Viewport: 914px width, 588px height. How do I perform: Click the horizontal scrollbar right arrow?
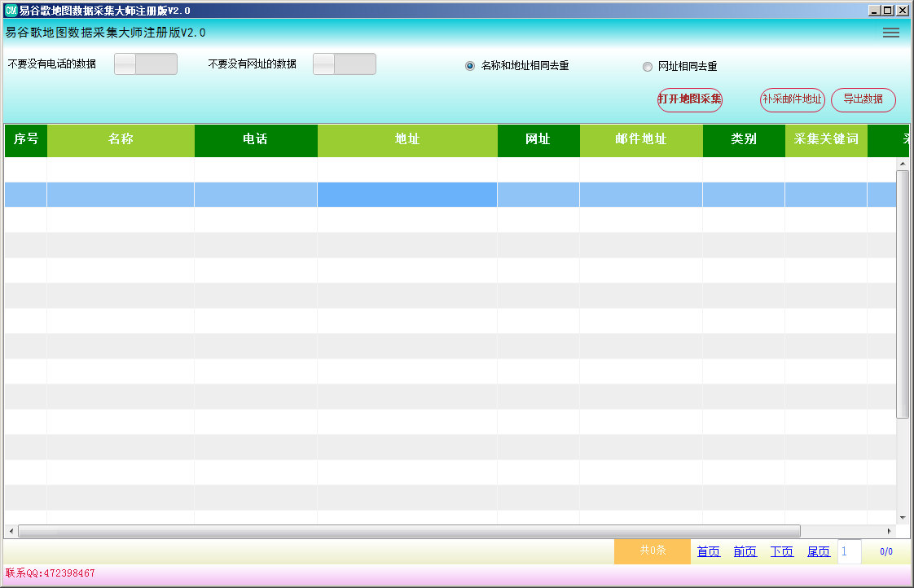pos(890,531)
